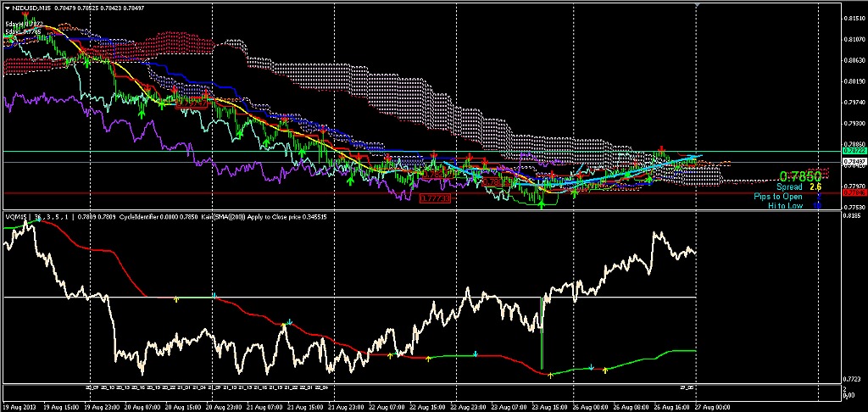Viewport: 868px width, 412px height.
Task: Click the chart shift triangle on top edge
Action: click(697, 4)
